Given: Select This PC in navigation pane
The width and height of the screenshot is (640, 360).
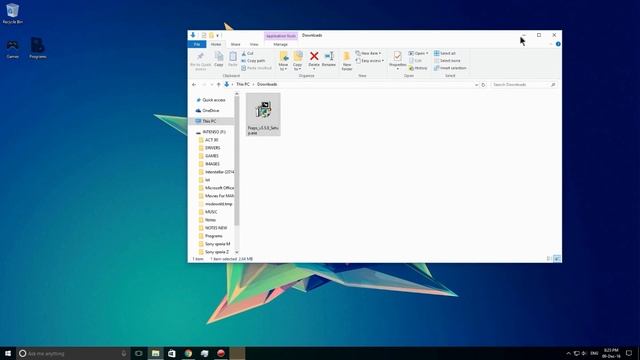Looking at the screenshot, I should coord(211,121).
